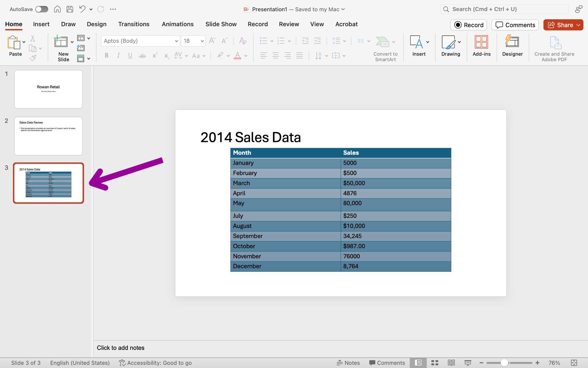Select slide 2 Sales Data Review thumbnail
This screenshot has height=368, width=588.
point(49,136)
